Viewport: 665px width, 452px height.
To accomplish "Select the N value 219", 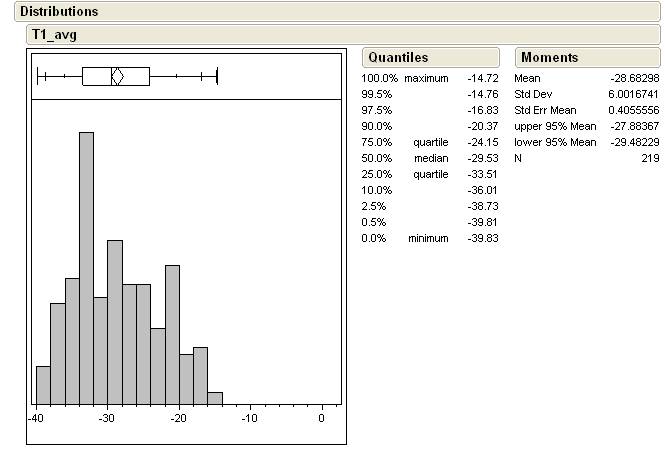I will click(x=650, y=158).
